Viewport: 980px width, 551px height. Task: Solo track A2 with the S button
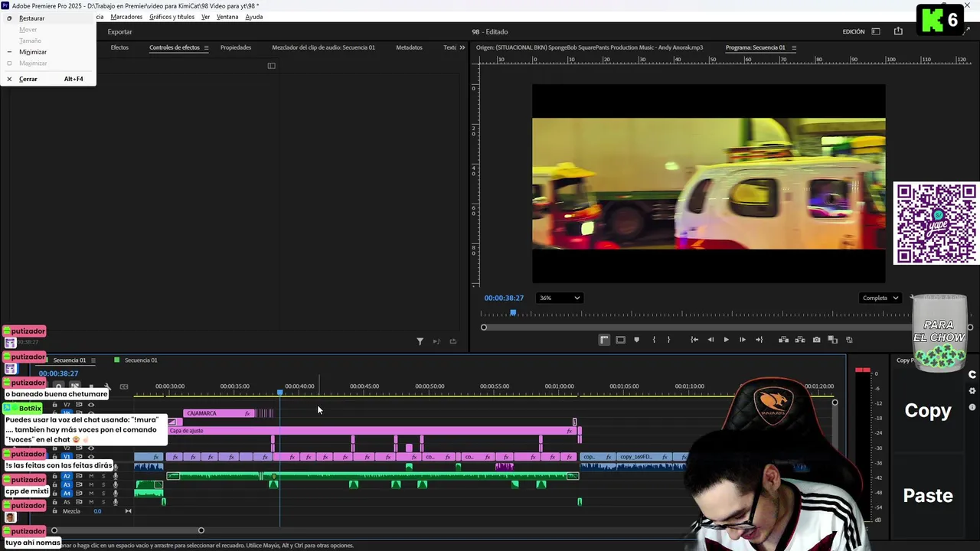tap(103, 476)
